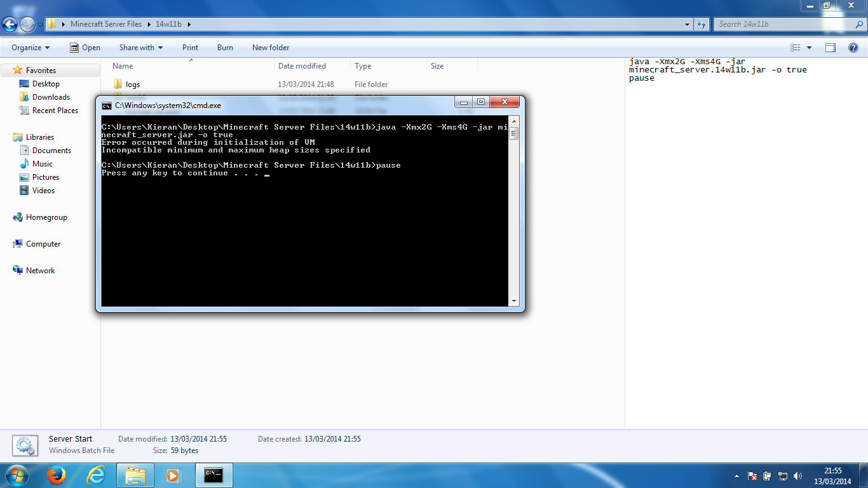The height and width of the screenshot is (488, 868).
Task: Open the Windows Start menu
Action: point(16,475)
